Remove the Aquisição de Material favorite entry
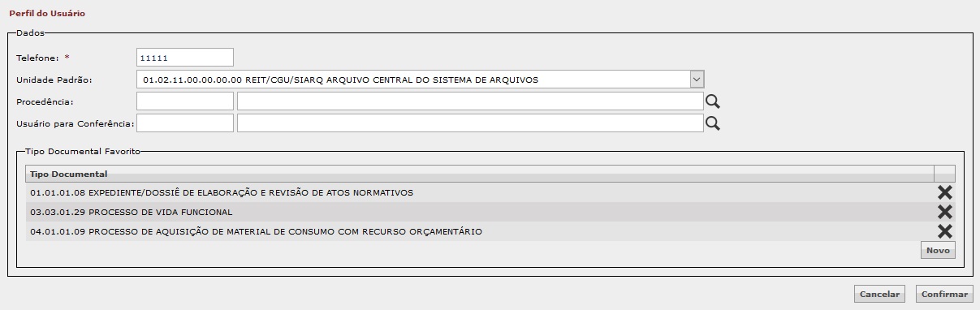The width and height of the screenshot is (980, 310). point(944,231)
